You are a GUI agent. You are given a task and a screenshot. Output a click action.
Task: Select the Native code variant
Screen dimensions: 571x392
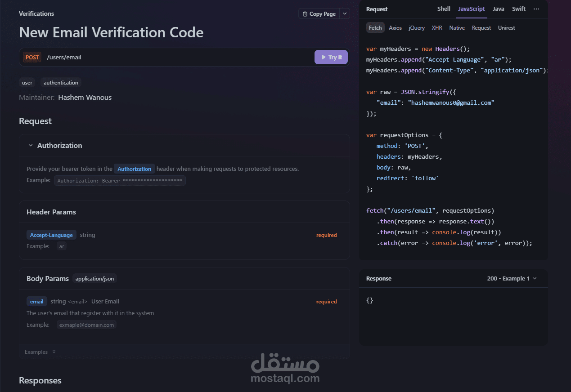pos(457,27)
